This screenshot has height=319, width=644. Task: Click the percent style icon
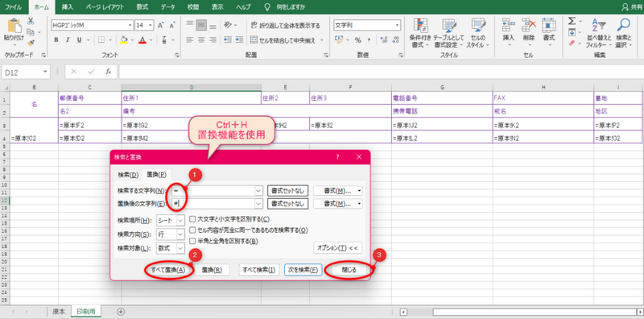point(357,40)
